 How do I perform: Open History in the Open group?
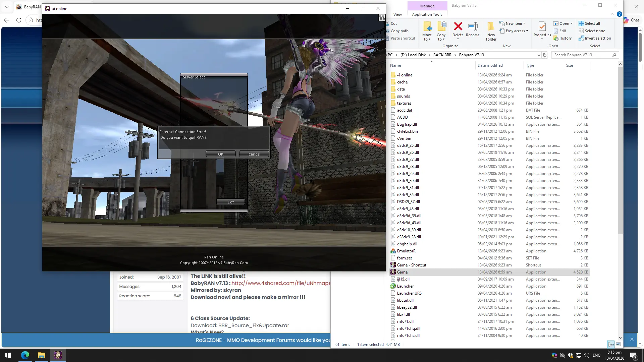pos(562,38)
